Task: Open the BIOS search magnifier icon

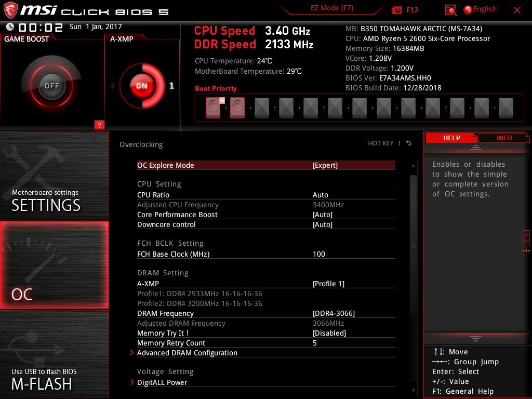Action: tap(450, 10)
